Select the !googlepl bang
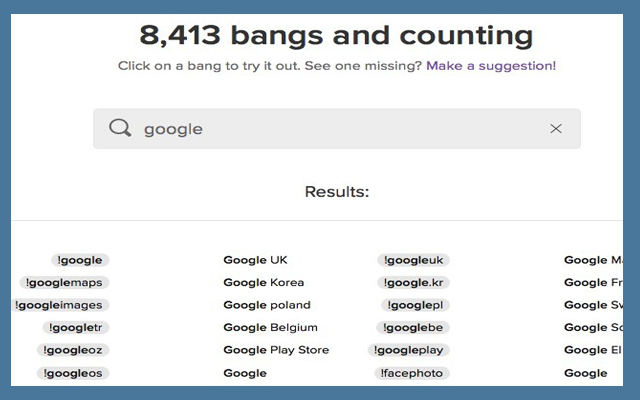The height and width of the screenshot is (400, 640). coord(415,305)
